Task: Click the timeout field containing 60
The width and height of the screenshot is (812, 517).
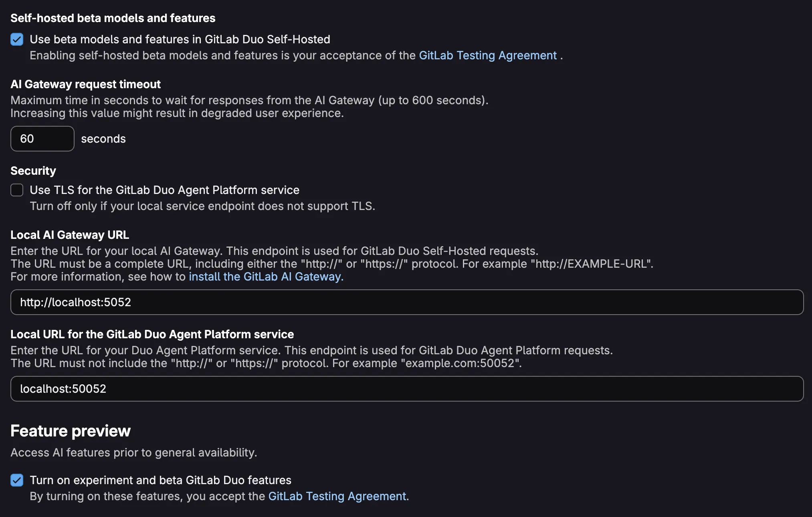Action: (x=42, y=139)
